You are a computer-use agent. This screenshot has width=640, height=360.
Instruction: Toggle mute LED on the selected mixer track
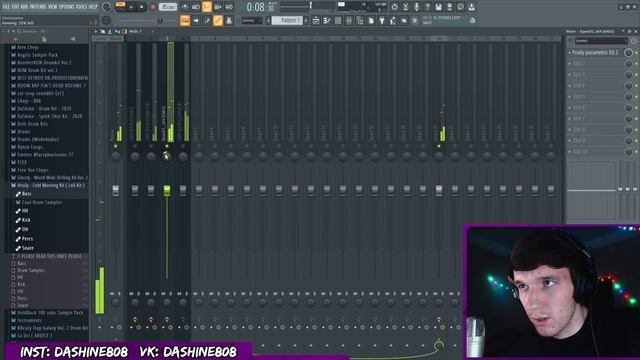point(167,146)
